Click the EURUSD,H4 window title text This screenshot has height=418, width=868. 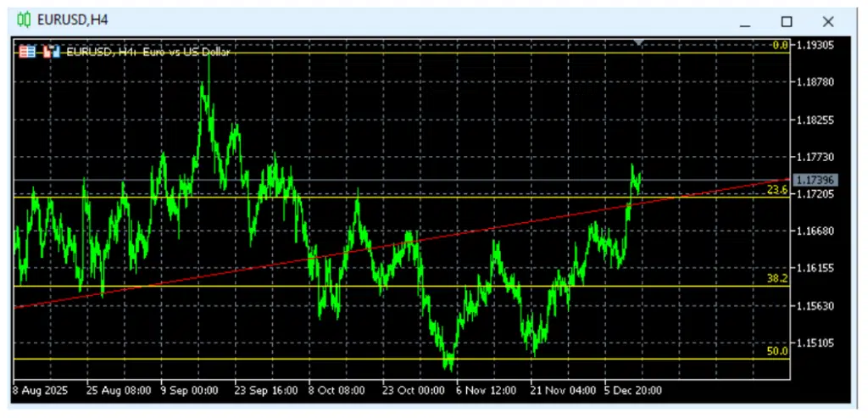click(75, 20)
